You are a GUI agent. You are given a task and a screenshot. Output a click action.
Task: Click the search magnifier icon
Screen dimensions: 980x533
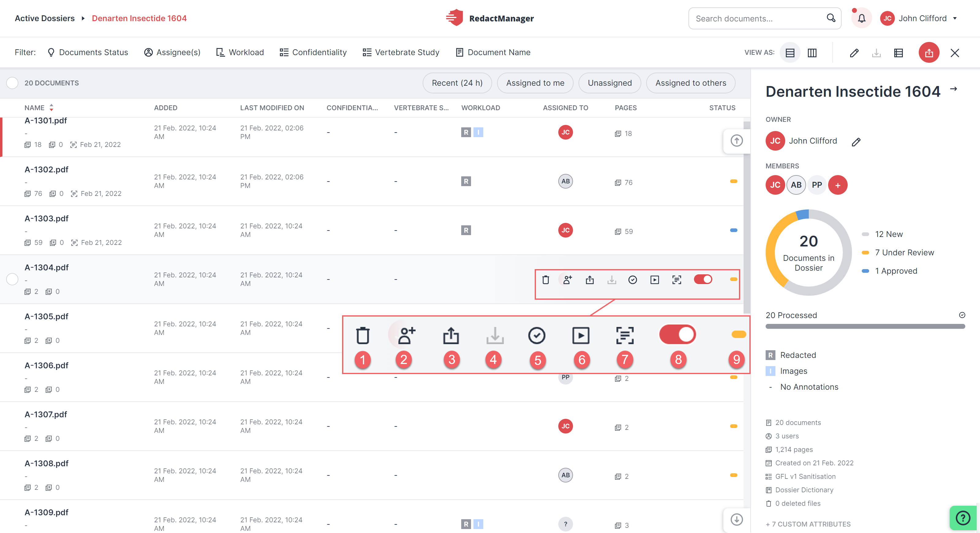click(831, 18)
